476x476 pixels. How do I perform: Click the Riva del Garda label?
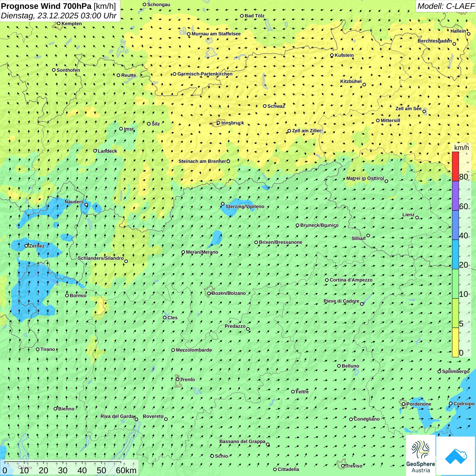pos(117,416)
